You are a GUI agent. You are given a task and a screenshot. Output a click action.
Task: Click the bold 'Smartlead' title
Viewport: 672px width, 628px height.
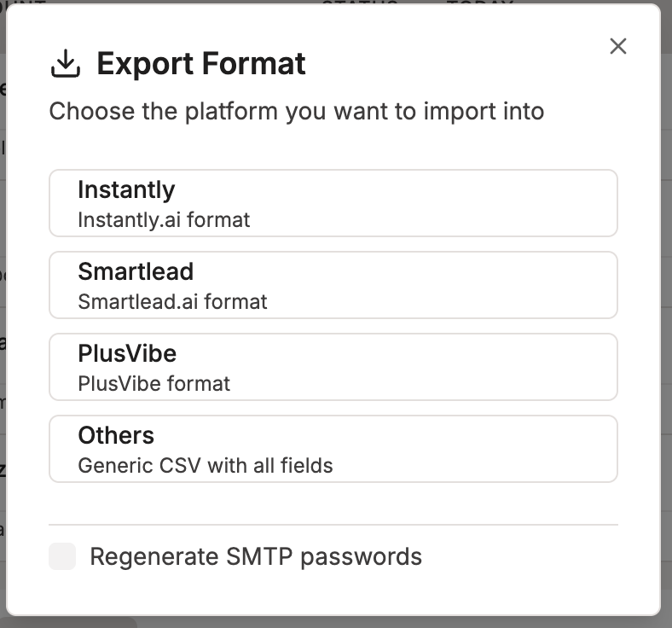pyautogui.click(x=136, y=272)
